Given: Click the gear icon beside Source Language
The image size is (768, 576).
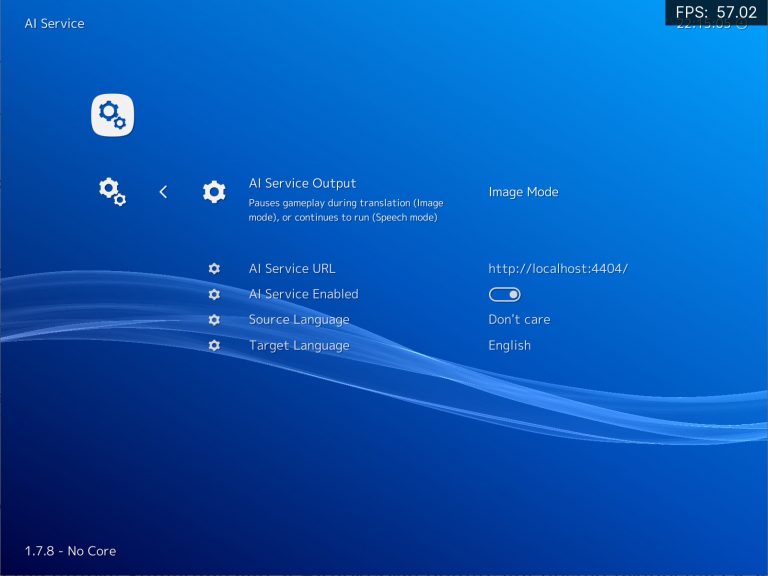Looking at the screenshot, I should (x=214, y=320).
